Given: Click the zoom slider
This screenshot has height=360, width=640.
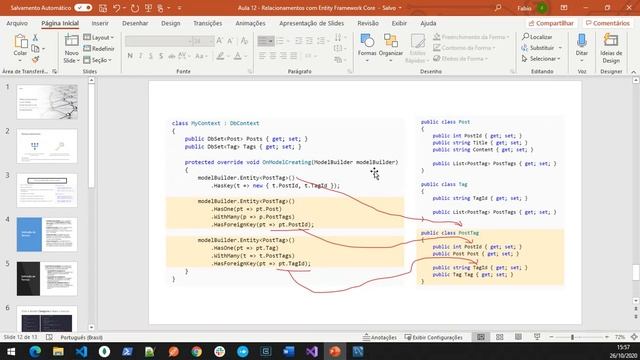Looking at the screenshot, I should pyautogui.click(x=578, y=337).
